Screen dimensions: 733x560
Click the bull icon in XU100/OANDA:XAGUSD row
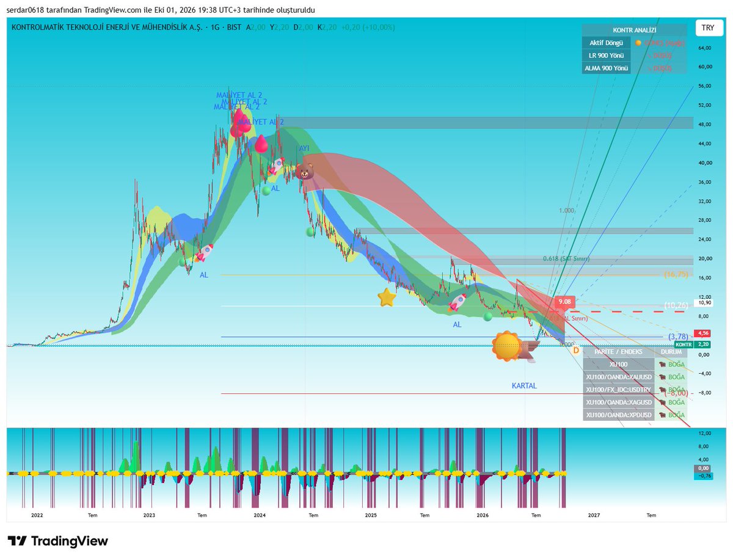pyautogui.click(x=662, y=402)
